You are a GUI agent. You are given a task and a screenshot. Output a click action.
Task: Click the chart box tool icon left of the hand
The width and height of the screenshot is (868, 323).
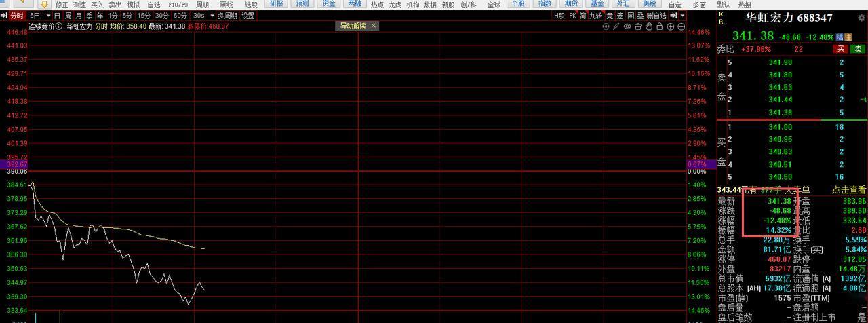point(638,27)
